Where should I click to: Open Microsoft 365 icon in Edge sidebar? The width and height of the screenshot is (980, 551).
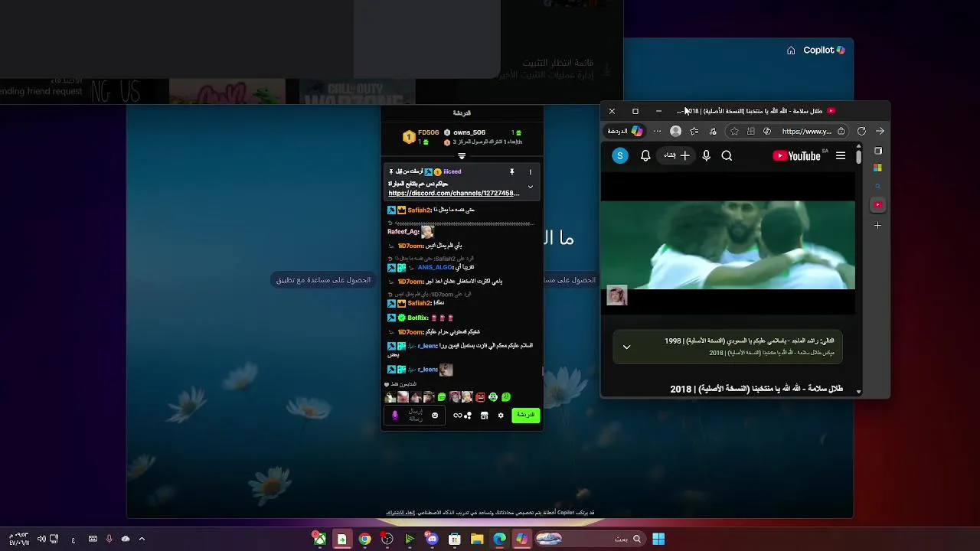[x=878, y=168]
